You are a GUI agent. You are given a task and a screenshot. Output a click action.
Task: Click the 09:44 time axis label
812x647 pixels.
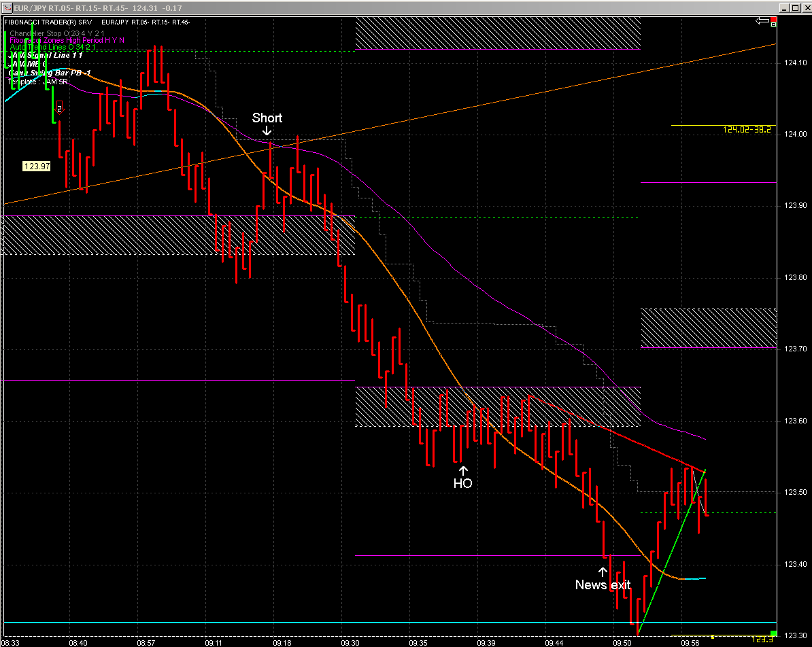554,643
